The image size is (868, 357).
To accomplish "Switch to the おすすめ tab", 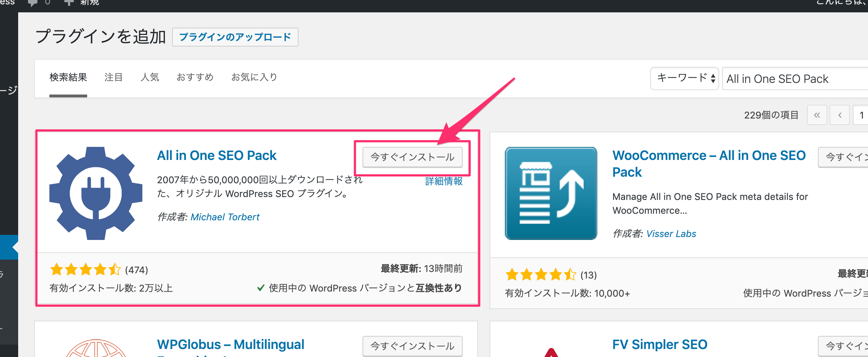I will click(x=195, y=77).
